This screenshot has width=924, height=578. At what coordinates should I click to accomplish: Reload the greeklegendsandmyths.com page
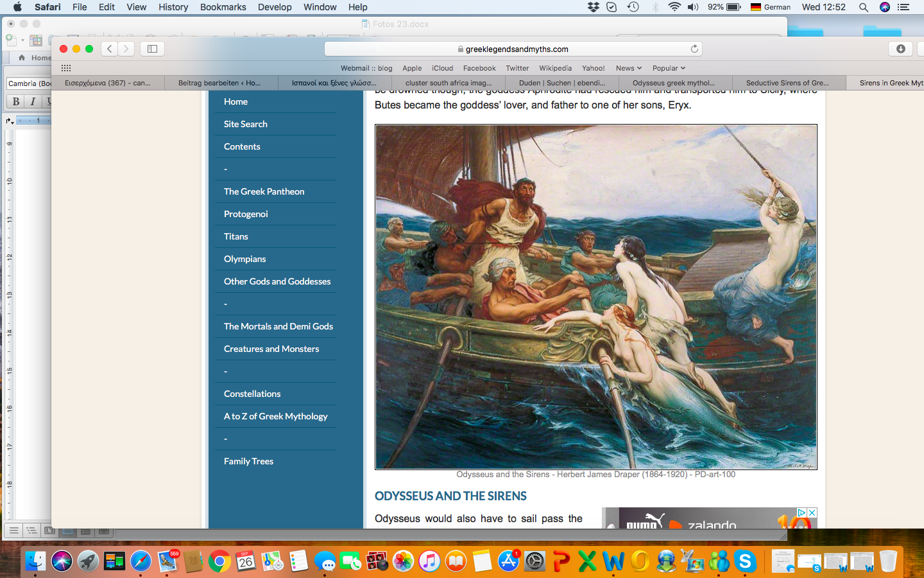click(x=694, y=49)
